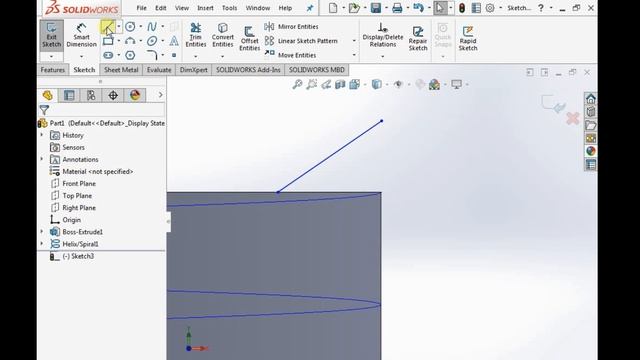Use the Convert Entities tool
This screenshot has width=640, height=360.
click(222, 35)
